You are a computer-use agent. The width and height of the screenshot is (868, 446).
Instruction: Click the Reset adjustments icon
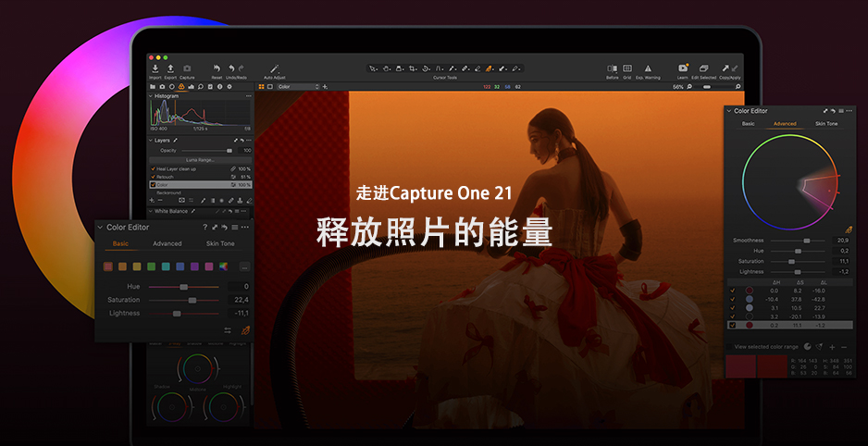point(217,68)
